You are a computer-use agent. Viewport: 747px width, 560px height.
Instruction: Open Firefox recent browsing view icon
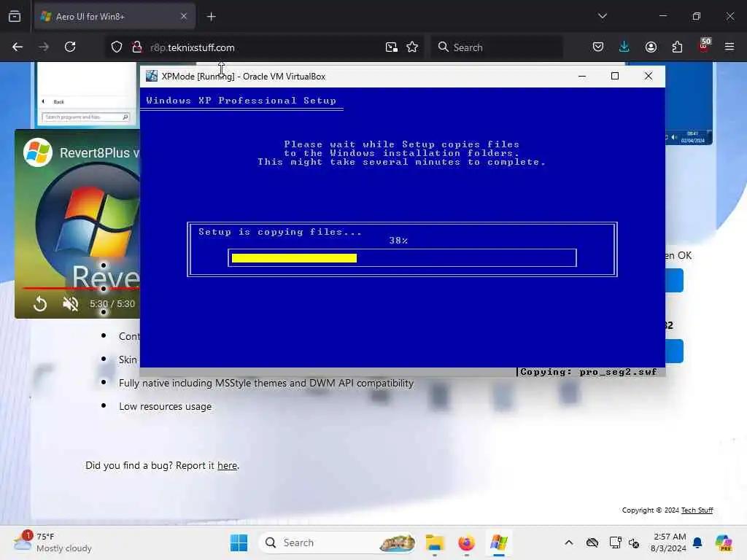point(15,16)
